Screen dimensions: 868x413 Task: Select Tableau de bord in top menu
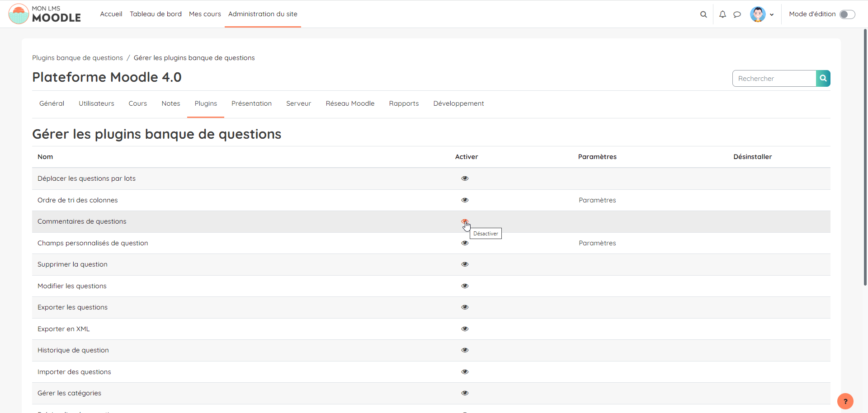[156, 14]
